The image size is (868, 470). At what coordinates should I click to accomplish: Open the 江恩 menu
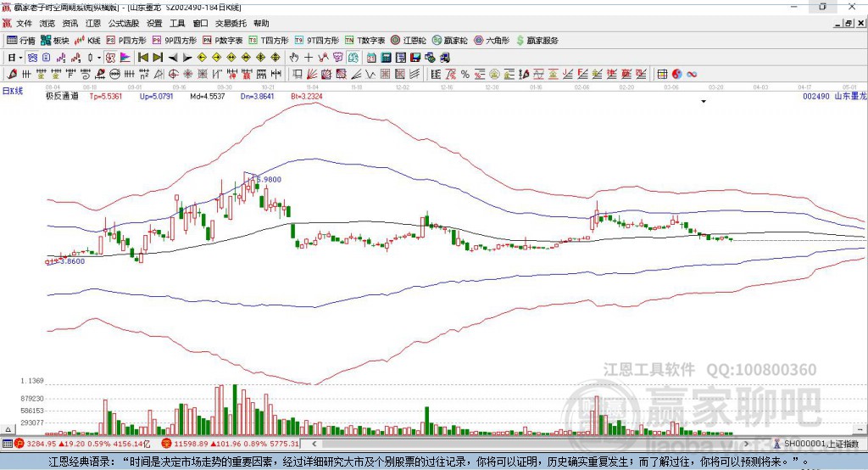click(x=93, y=23)
